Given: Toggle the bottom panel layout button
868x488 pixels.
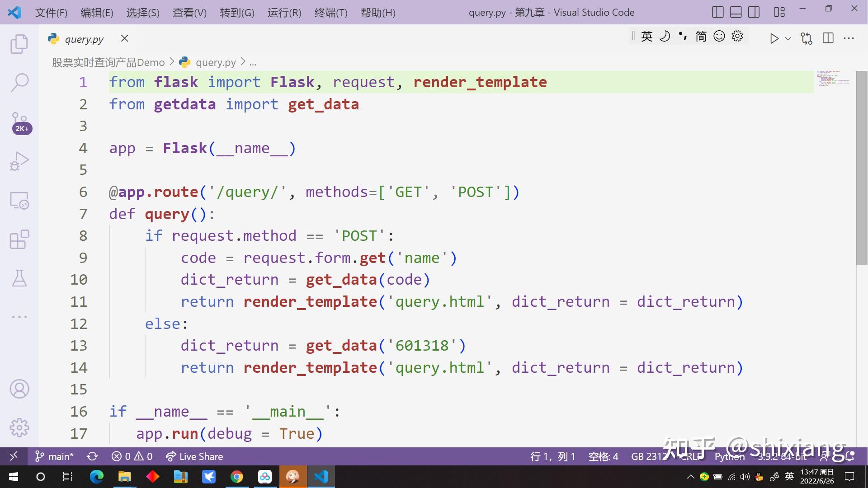Looking at the screenshot, I should point(736,12).
